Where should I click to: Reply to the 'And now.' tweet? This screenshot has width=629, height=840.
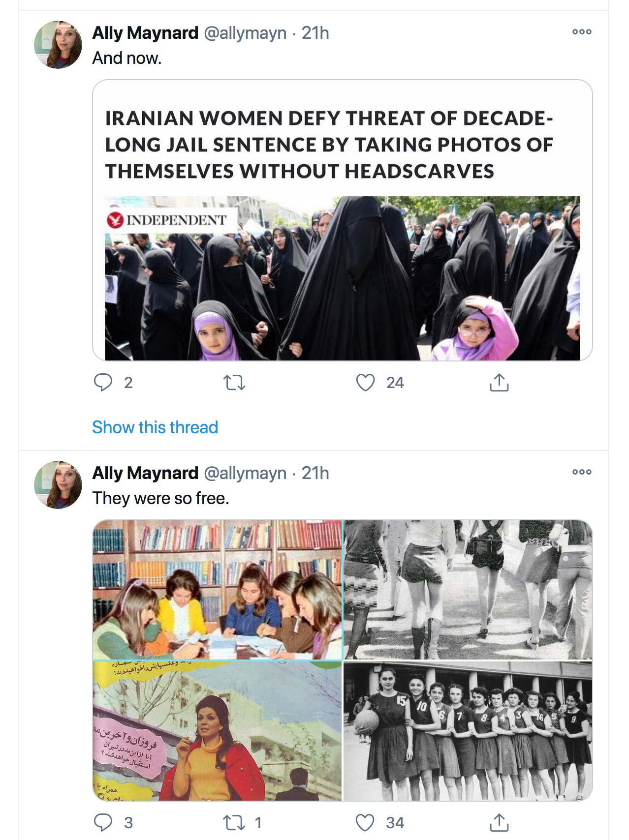pos(103,382)
